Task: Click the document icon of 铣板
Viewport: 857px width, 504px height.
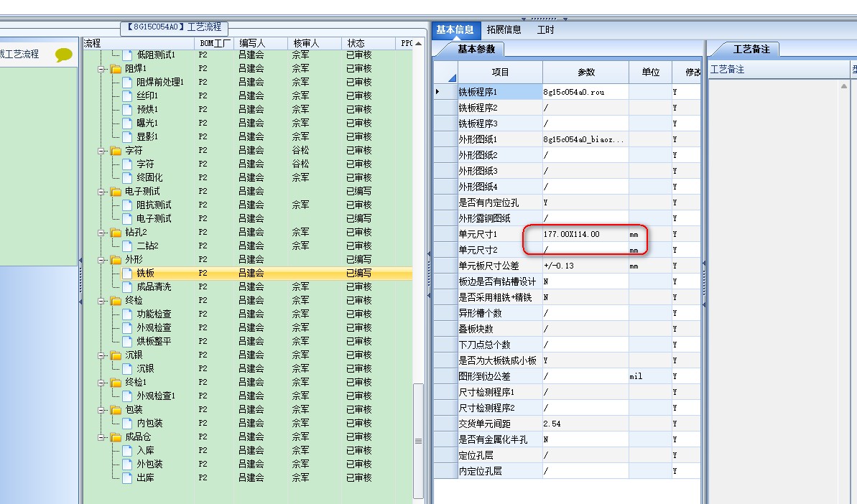Action: point(127,273)
